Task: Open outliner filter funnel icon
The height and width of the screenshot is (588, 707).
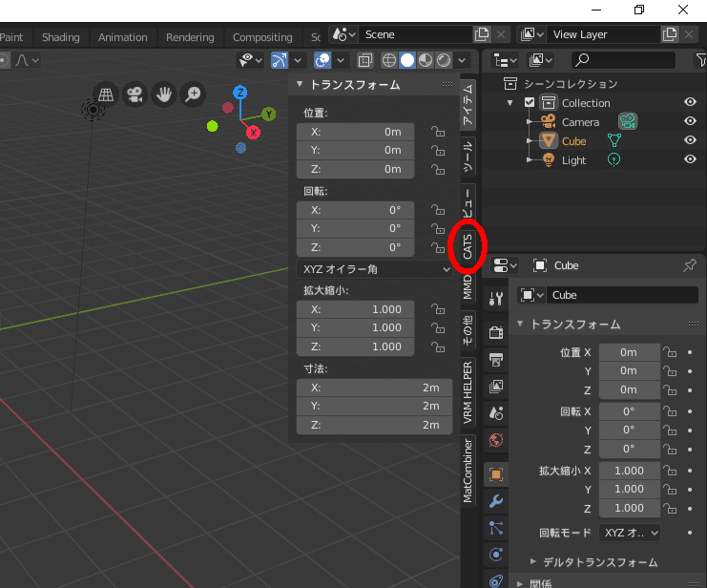Action: pyautogui.click(x=700, y=59)
